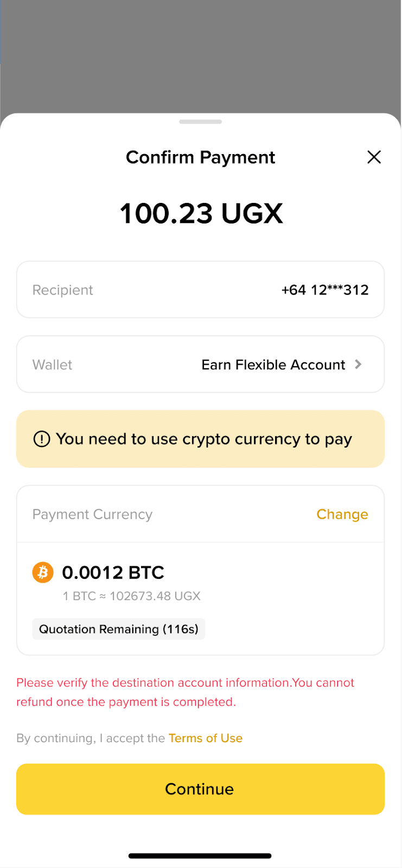Tap the Payment Currency label
This screenshot has height=868, width=402.
(92, 514)
